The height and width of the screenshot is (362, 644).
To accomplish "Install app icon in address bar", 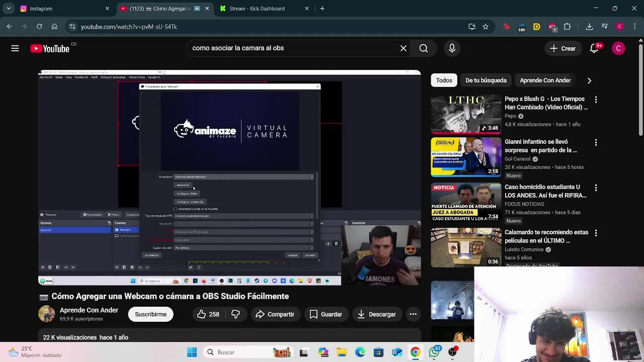I will coord(472,27).
